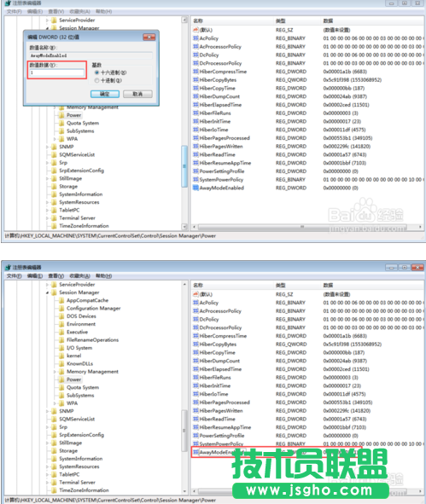The height and width of the screenshot is (504, 426).
Task: Click Power folder icon in upper window tree
Action: tap(61, 115)
